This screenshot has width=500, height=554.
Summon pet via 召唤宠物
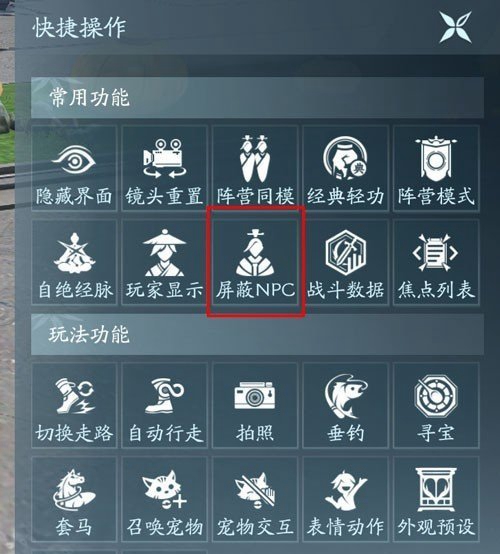click(164, 499)
